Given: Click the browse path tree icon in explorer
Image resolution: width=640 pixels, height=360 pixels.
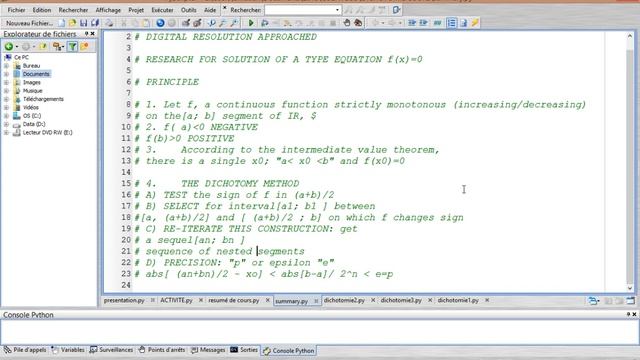Looking at the screenshot, I should [x=57, y=47].
